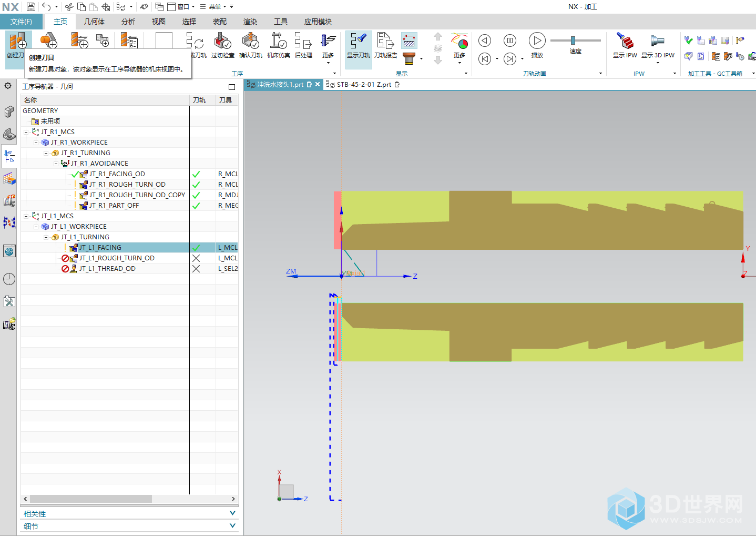This screenshot has width=756, height=537.
Task: Switch to the 几何体 ribbon tab
Action: point(94,22)
